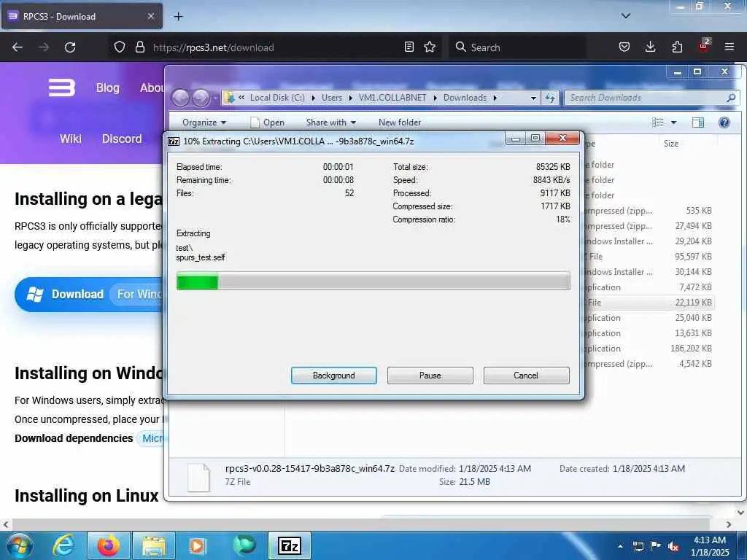Close the RPCS3 - Download tab
The width and height of the screenshot is (747, 560).
(150, 16)
